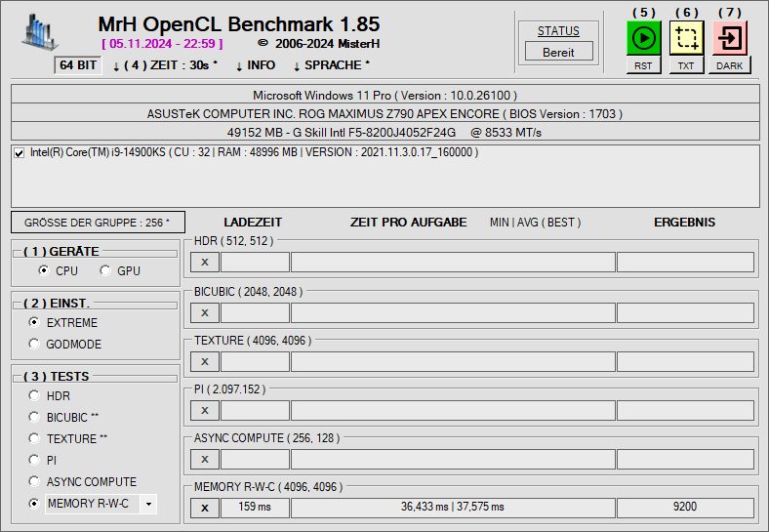Open the INFO menu
This screenshot has width=769, height=532.
[x=256, y=65]
